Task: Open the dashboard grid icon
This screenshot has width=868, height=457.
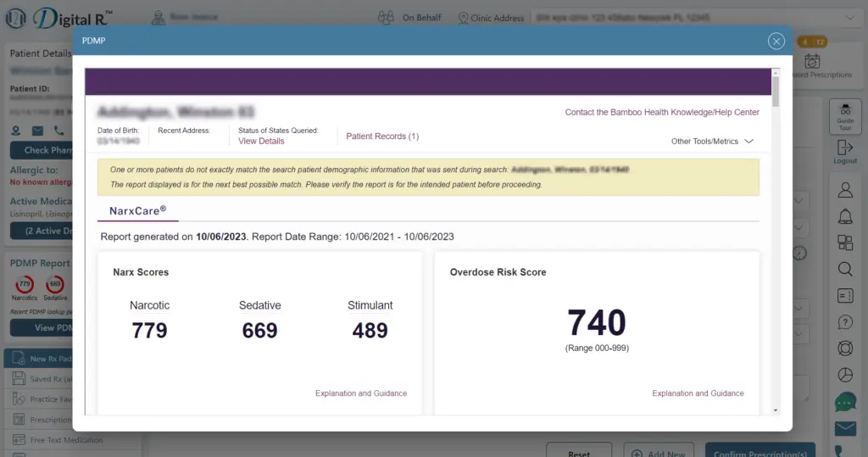Action: 845,242
